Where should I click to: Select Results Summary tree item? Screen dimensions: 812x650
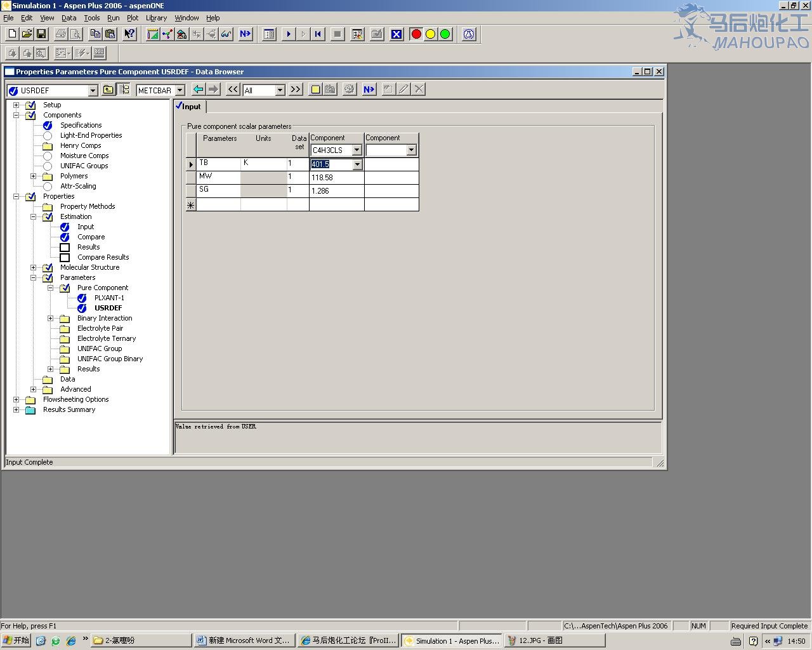coord(69,409)
